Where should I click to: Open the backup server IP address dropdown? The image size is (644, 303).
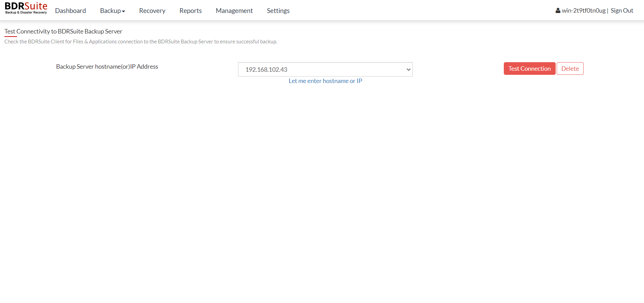[325, 69]
